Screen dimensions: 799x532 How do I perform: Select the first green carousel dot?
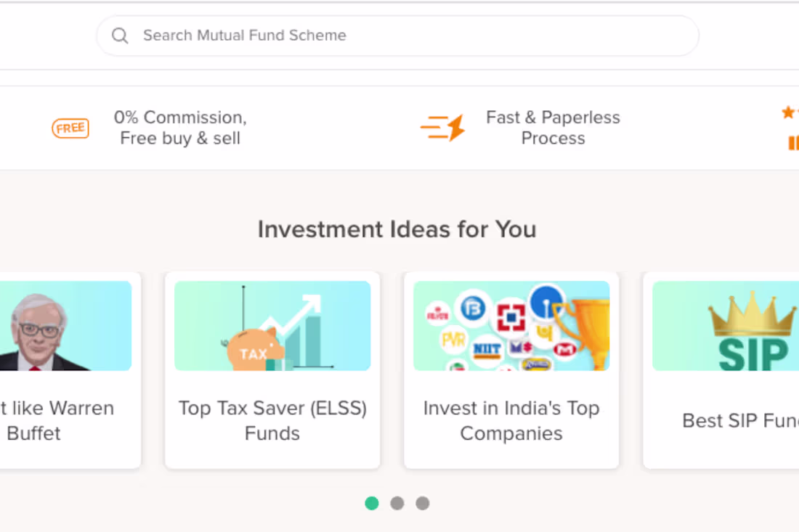[371, 503]
